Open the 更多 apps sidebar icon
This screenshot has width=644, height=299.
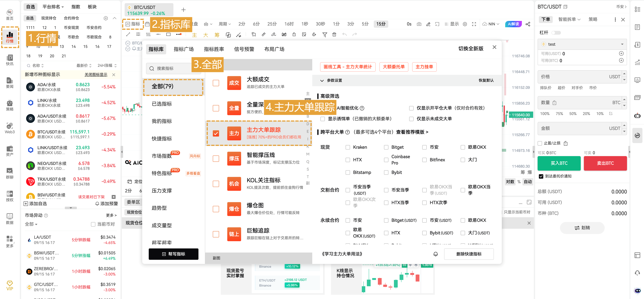pos(9,242)
